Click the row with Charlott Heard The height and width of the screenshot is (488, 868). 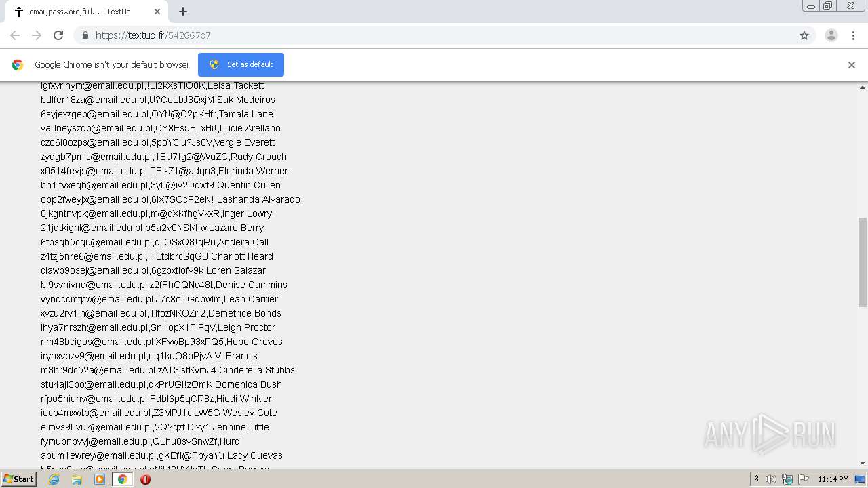(x=157, y=256)
